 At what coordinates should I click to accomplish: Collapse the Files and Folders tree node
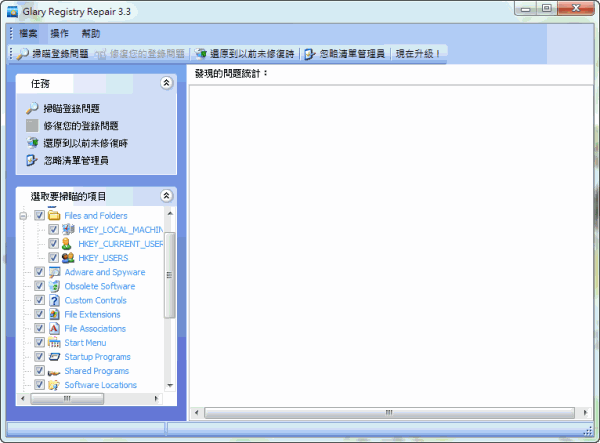[x=23, y=216]
